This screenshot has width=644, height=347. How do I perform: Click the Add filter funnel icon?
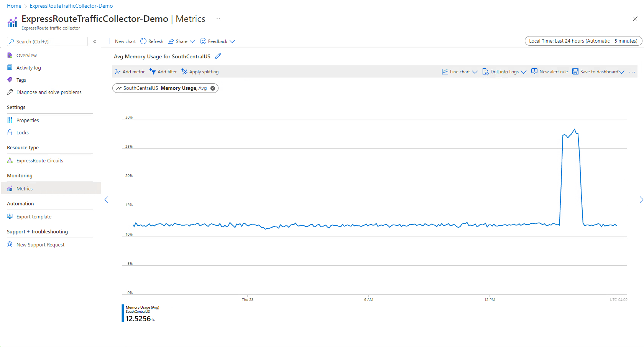point(153,72)
